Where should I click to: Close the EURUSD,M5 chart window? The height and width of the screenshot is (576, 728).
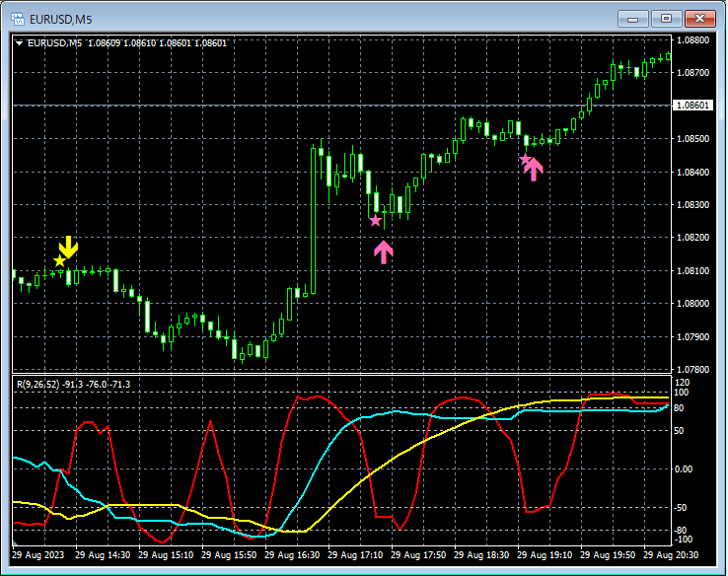(699, 19)
